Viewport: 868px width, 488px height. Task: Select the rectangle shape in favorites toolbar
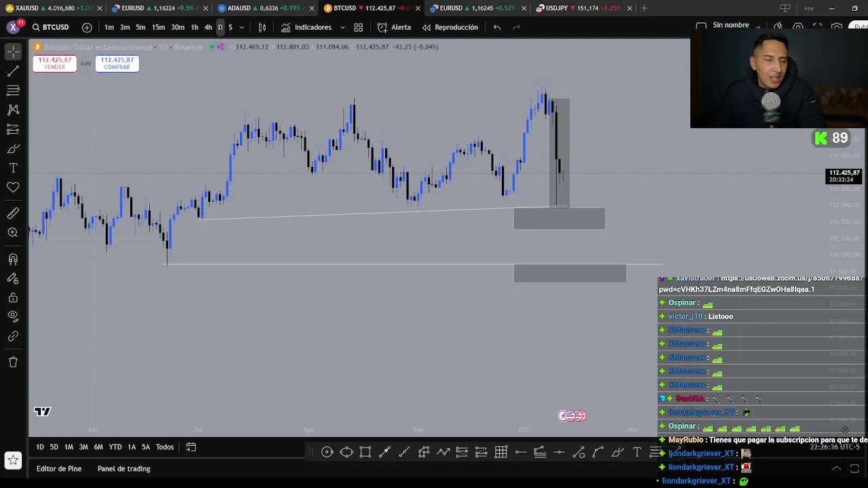[x=365, y=452]
